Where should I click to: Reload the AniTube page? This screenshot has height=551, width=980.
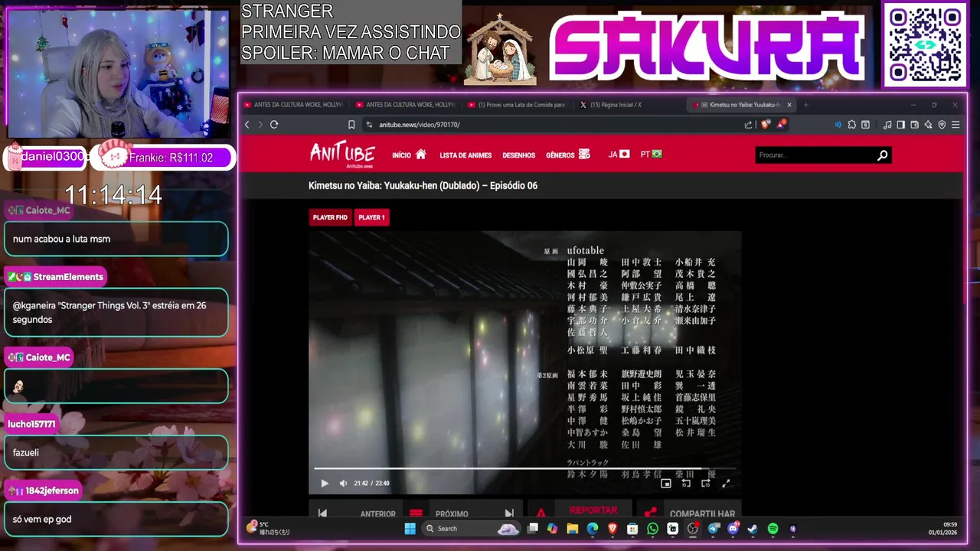tap(274, 125)
